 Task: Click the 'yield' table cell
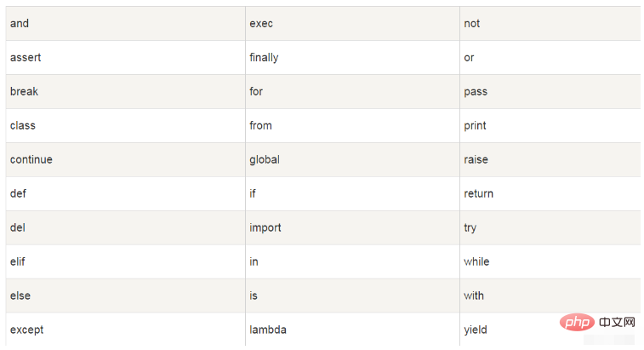pos(550,330)
